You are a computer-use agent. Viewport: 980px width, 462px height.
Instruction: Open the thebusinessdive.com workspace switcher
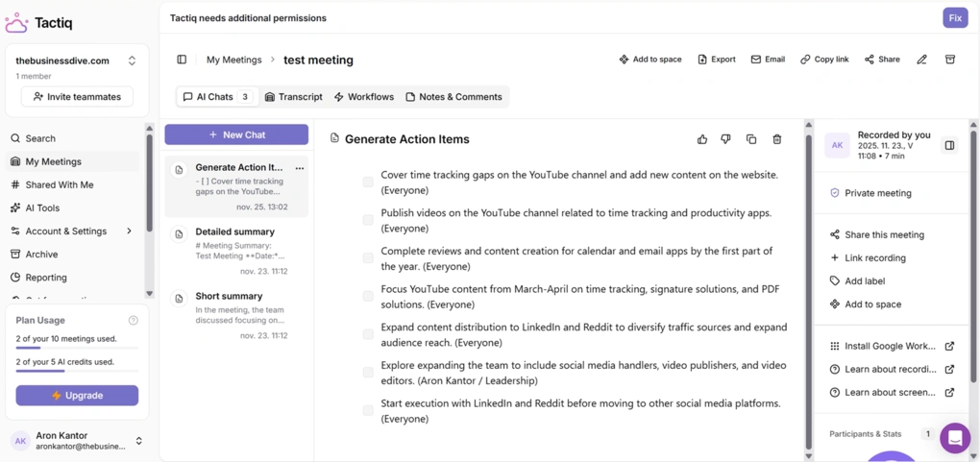(x=132, y=61)
